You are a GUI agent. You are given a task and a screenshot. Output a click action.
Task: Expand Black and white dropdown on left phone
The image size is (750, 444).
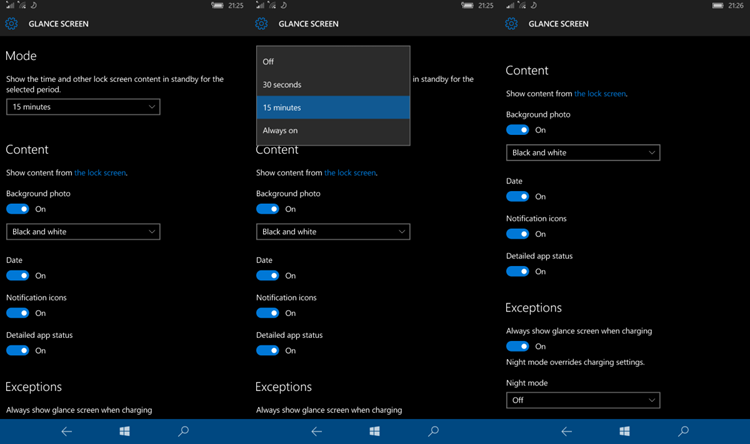coord(83,232)
